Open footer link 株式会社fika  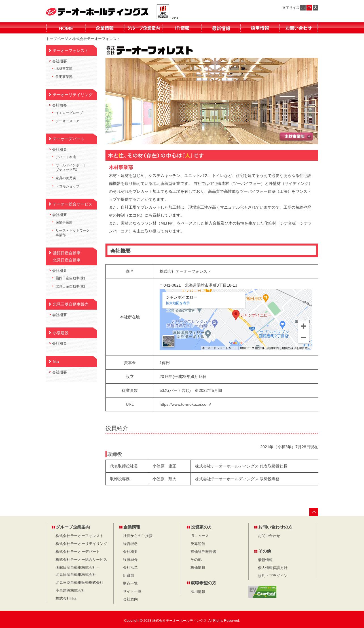click(66, 599)
